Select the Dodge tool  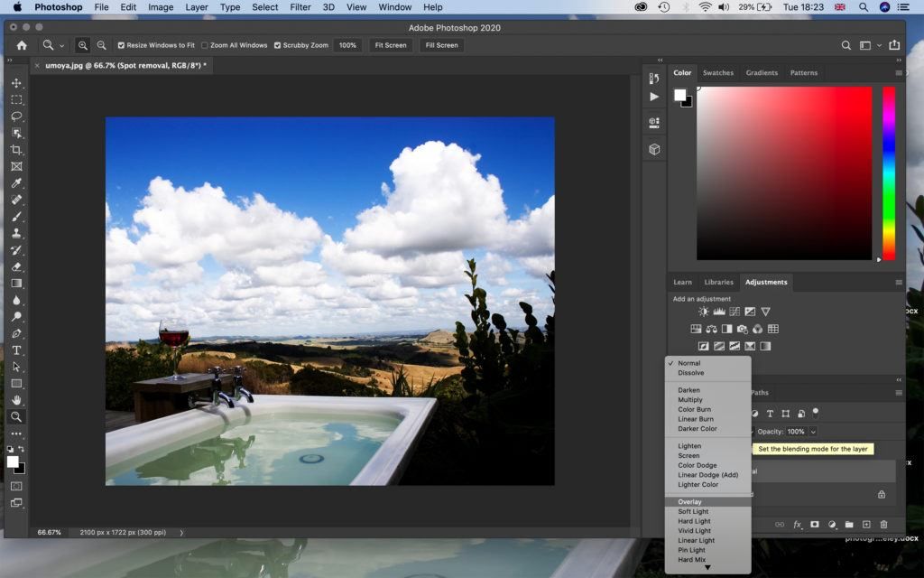[x=16, y=317]
